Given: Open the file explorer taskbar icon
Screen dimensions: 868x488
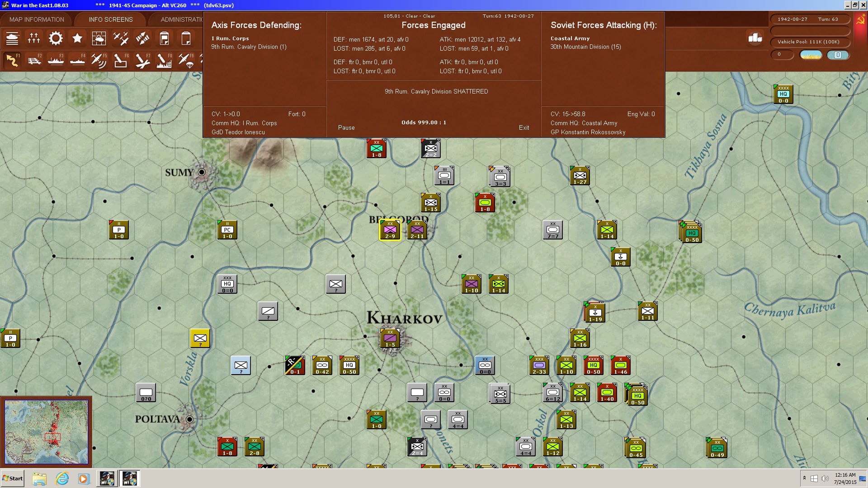Looking at the screenshot, I should [x=40, y=479].
